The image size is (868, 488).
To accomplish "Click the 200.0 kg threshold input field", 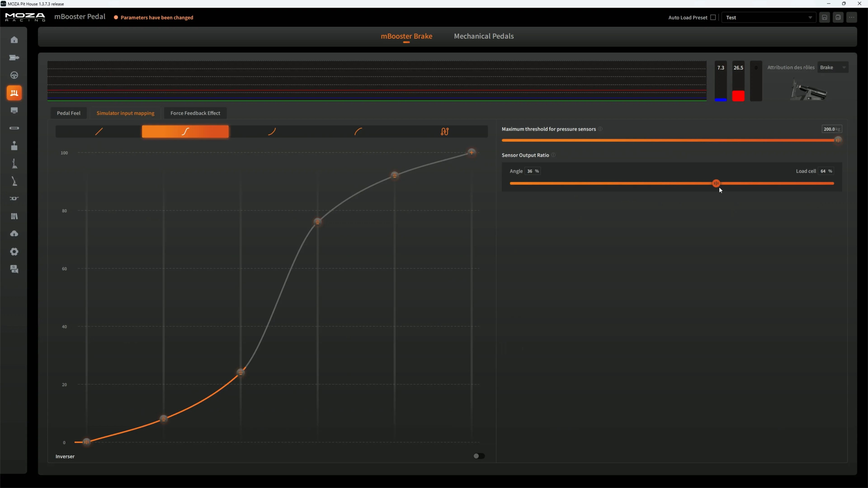I will point(832,129).
